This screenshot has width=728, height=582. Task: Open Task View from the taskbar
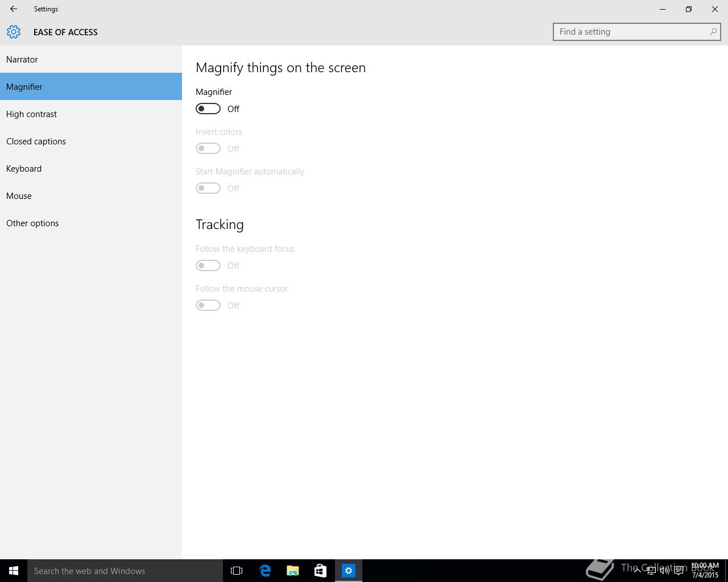(x=237, y=571)
